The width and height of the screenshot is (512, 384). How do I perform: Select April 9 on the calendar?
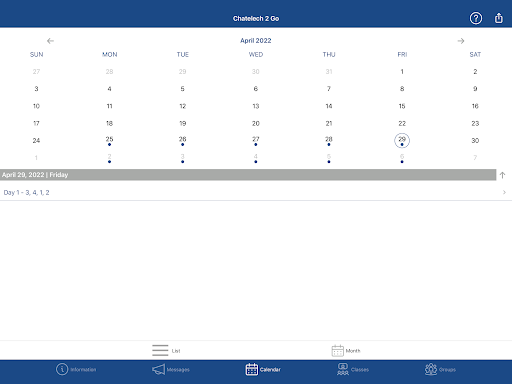pyautogui.click(x=475, y=89)
